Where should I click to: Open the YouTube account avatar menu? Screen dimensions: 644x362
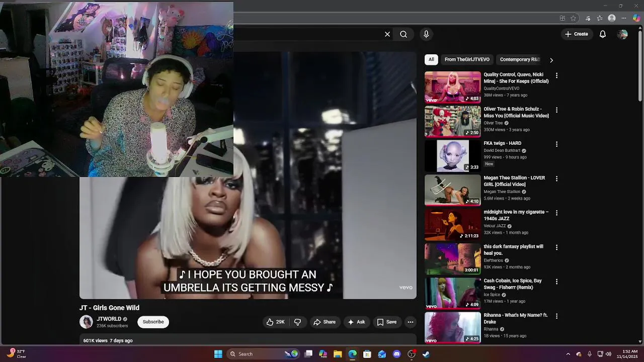click(623, 34)
